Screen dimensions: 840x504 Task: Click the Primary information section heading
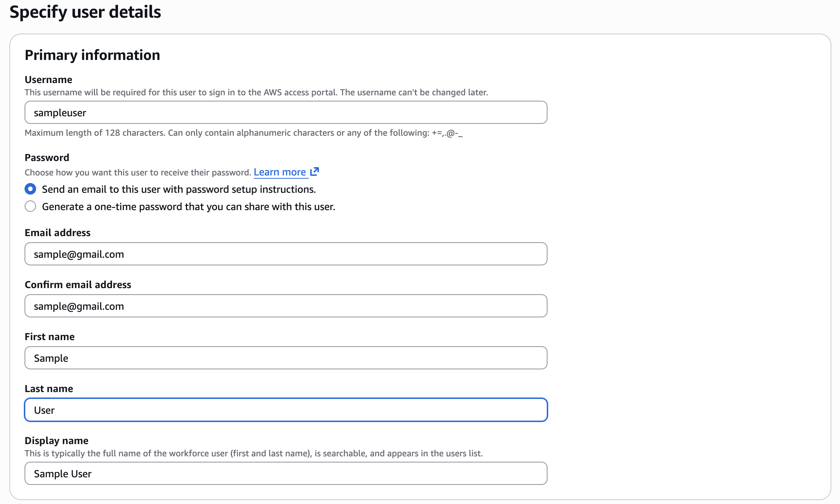(92, 55)
